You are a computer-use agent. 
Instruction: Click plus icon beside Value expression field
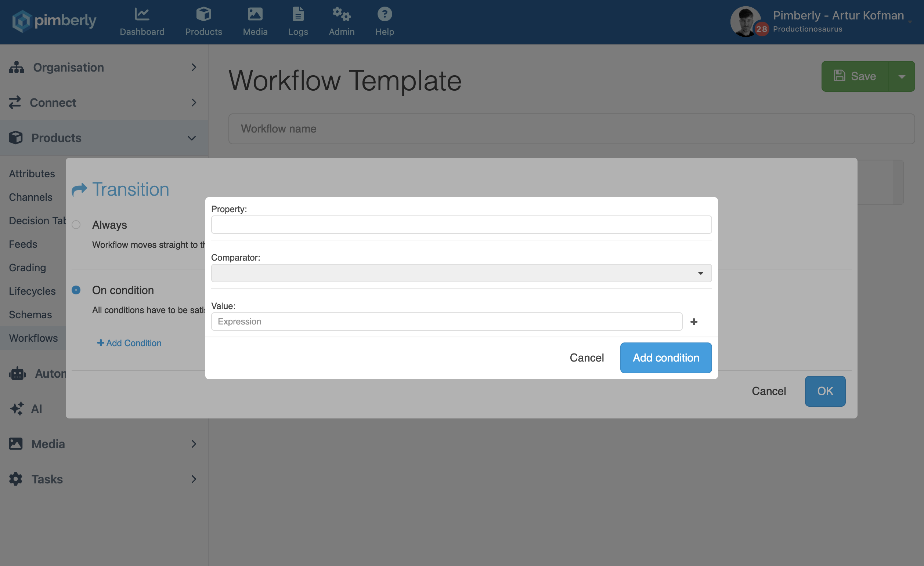694,322
